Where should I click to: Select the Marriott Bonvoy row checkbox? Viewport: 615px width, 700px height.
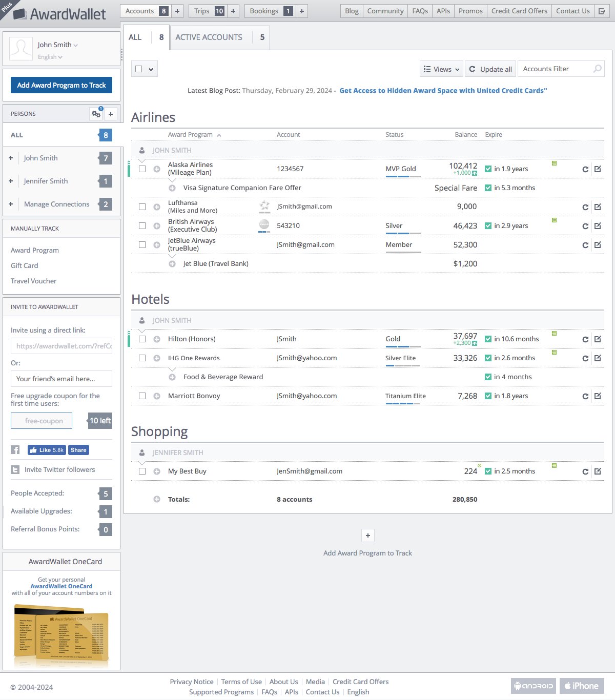point(142,396)
